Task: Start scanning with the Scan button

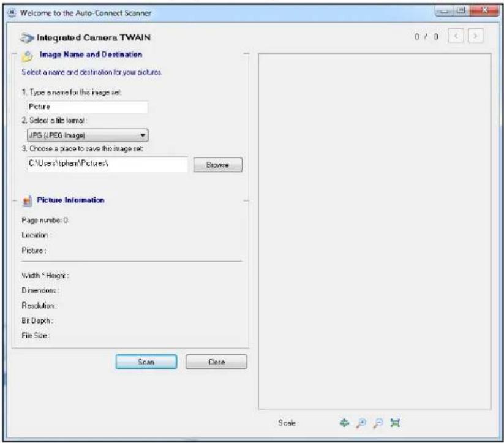Action: (146, 362)
